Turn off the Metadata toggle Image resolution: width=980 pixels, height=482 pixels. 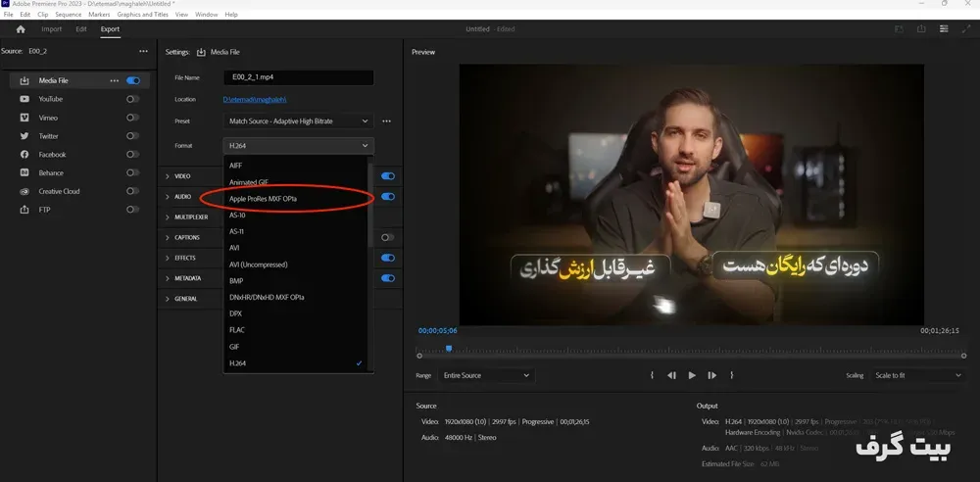tap(388, 278)
